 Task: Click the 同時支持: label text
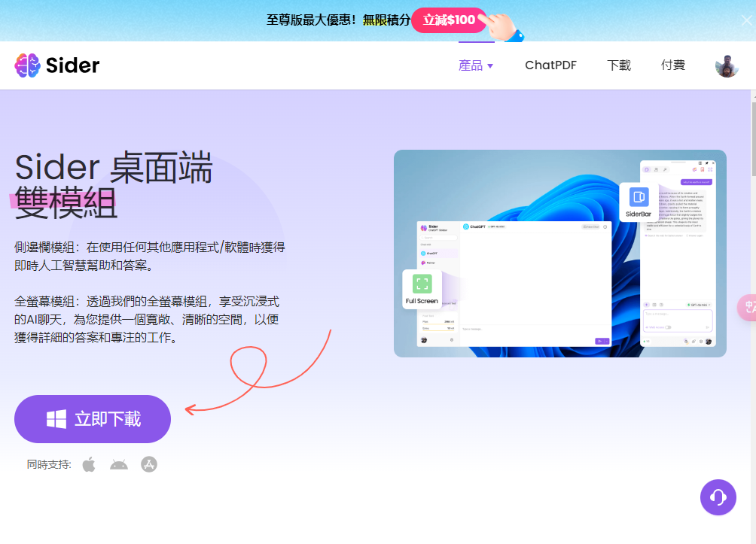[49, 464]
